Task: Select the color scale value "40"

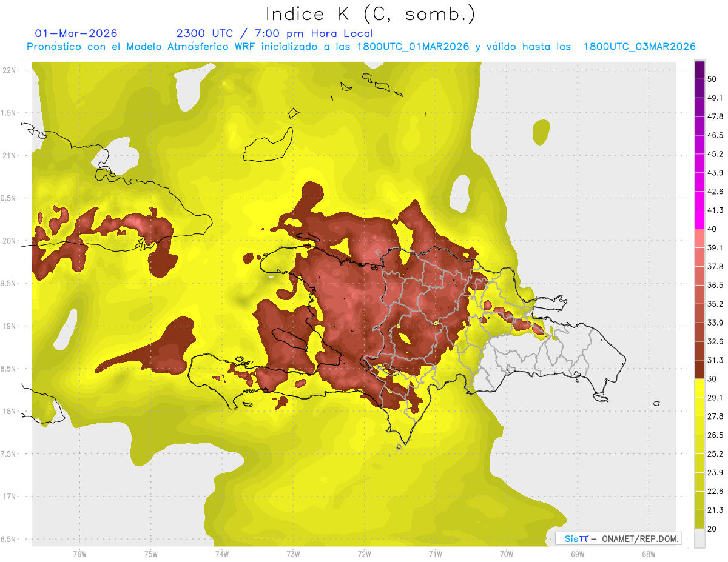Action: point(713,229)
